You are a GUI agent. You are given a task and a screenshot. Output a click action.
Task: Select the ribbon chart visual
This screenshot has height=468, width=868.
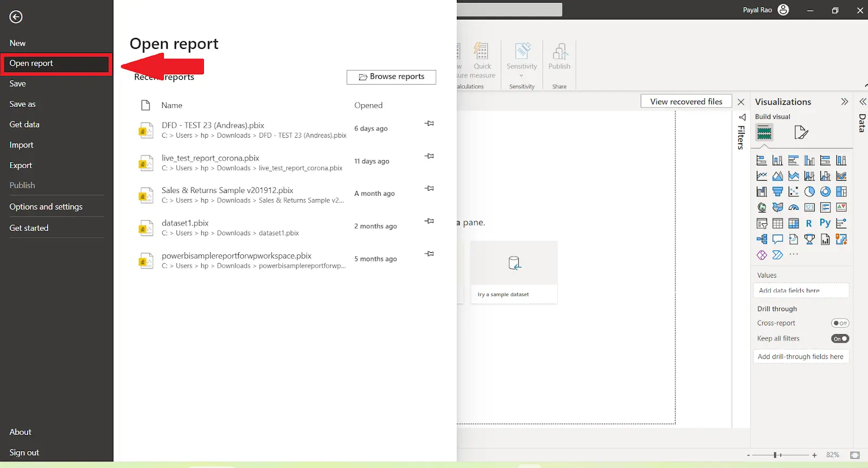click(x=841, y=176)
